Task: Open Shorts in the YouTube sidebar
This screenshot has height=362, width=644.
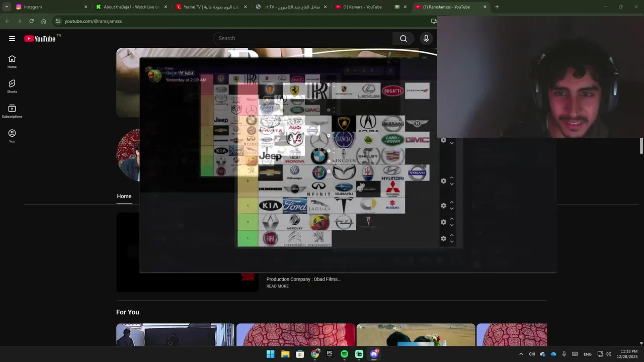Action: [12, 86]
